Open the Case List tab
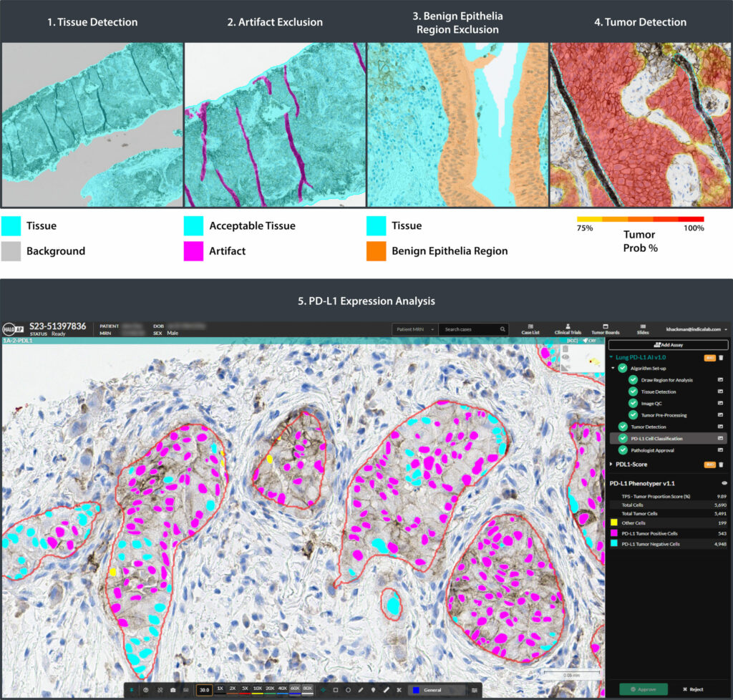This screenshot has height=700, width=733. 530,329
